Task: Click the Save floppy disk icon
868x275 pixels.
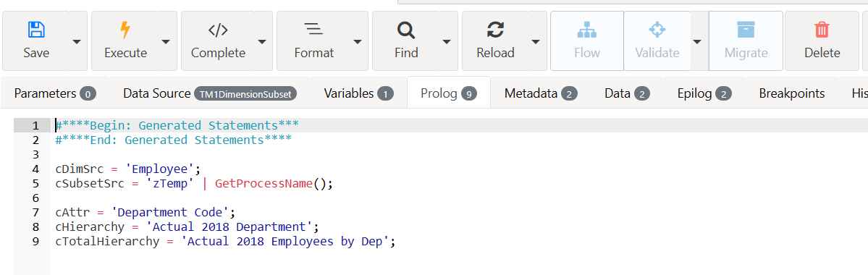Action: pos(36,30)
